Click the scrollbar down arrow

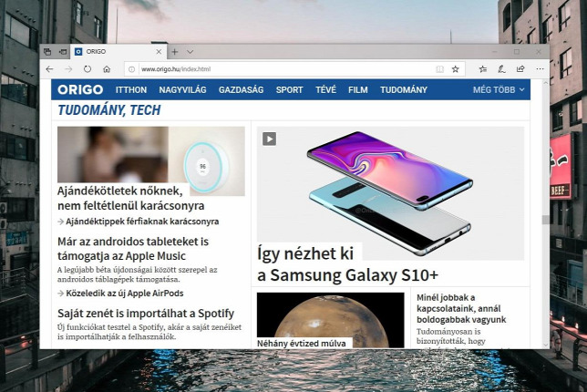(545, 345)
